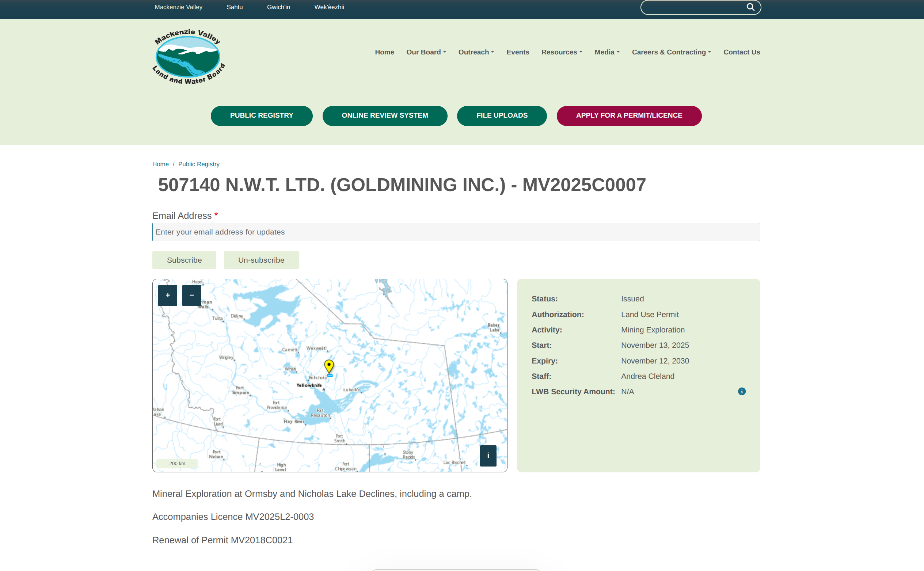Click the Home breadcrumb link
Viewport: 924px width, 571px height.
(x=160, y=164)
